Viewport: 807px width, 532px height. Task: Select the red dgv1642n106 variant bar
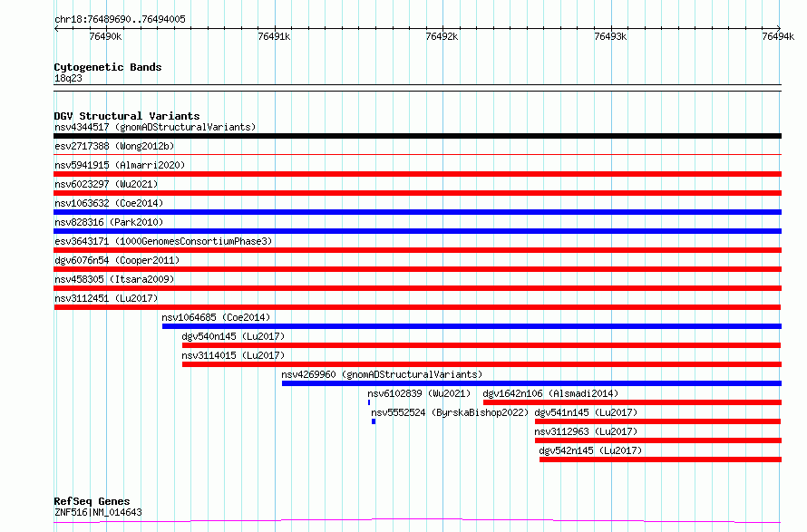632,402
